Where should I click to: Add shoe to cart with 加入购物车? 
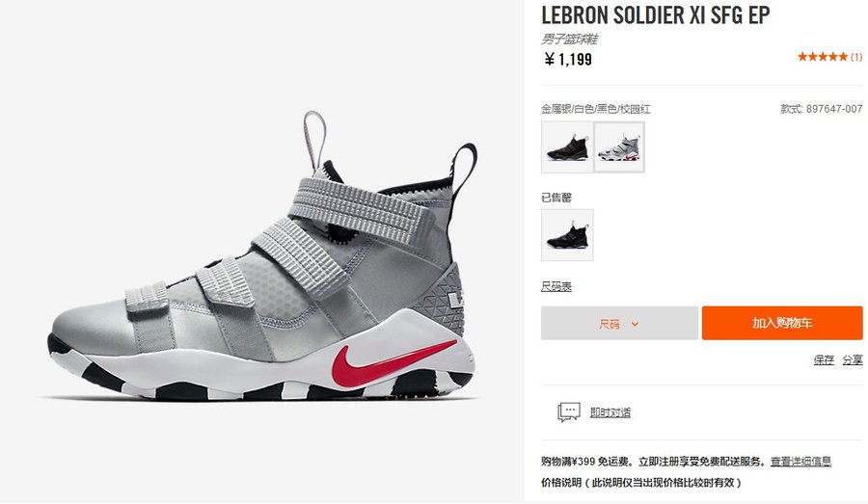click(782, 323)
